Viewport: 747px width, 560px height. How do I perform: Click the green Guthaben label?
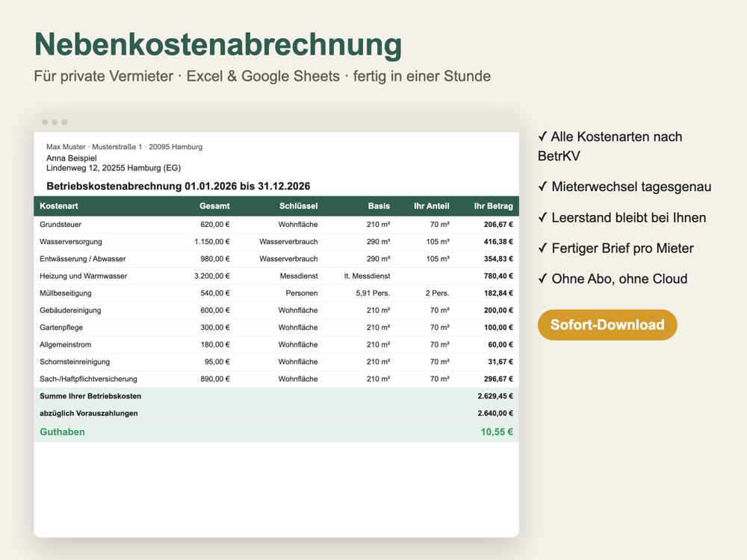pos(63,432)
